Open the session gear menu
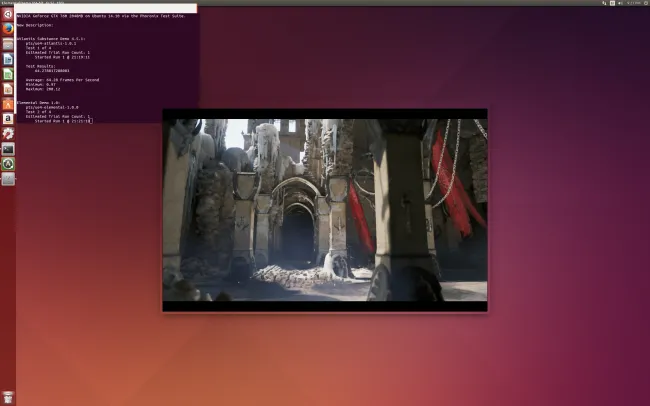Image resolution: width=650 pixels, height=406 pixels. coord(646,3)
